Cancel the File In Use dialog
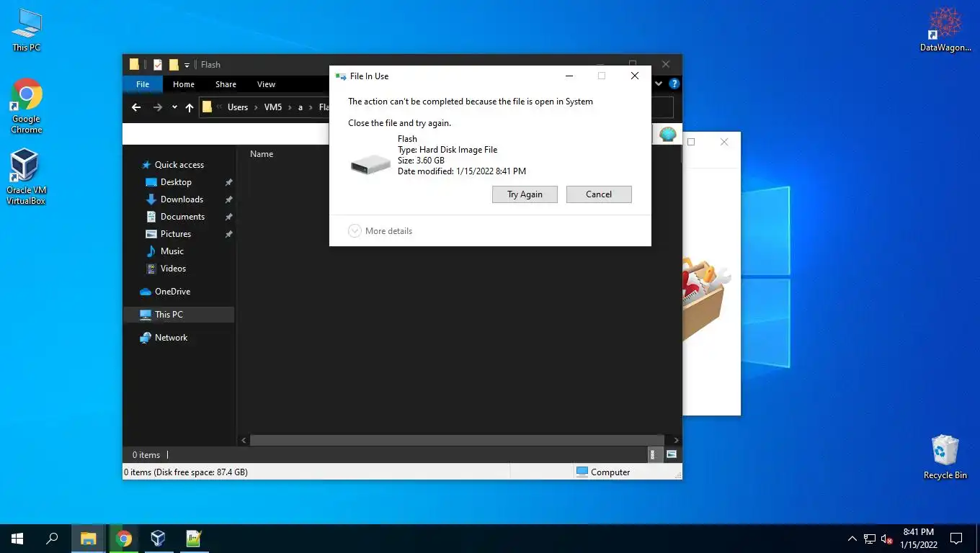980x553 pixels. tap(599, 194)
